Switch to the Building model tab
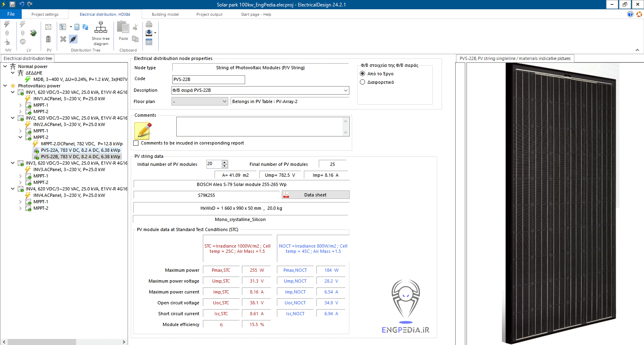The image size is (644, 345). point(165,14)
